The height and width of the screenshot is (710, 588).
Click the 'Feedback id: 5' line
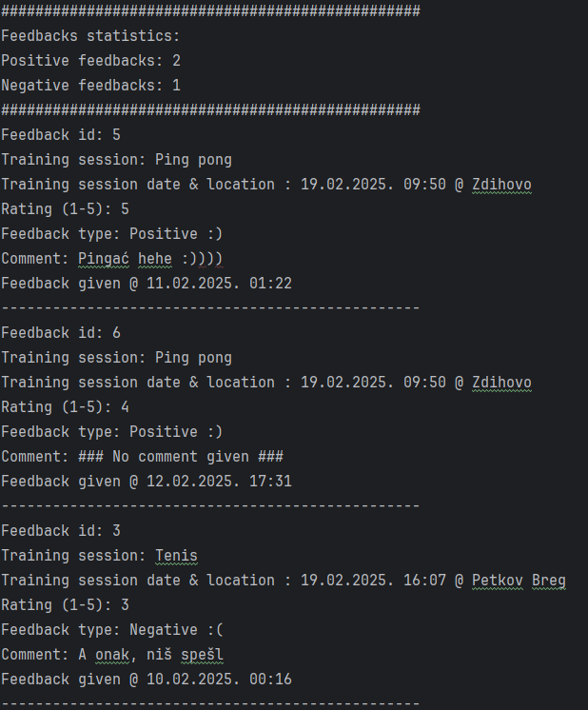[x=61, y=135]
